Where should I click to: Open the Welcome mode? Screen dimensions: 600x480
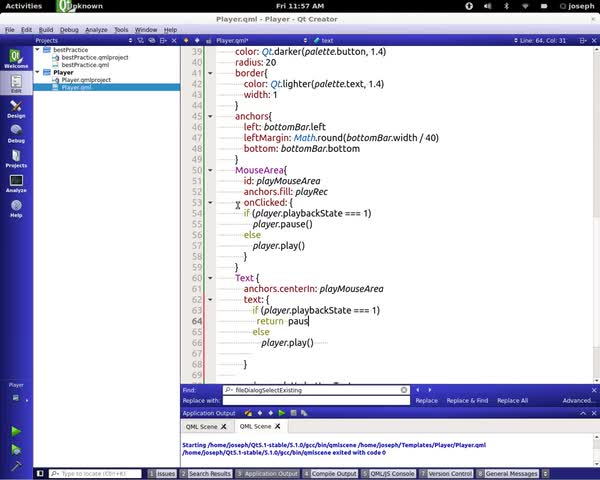click(16, 58)
